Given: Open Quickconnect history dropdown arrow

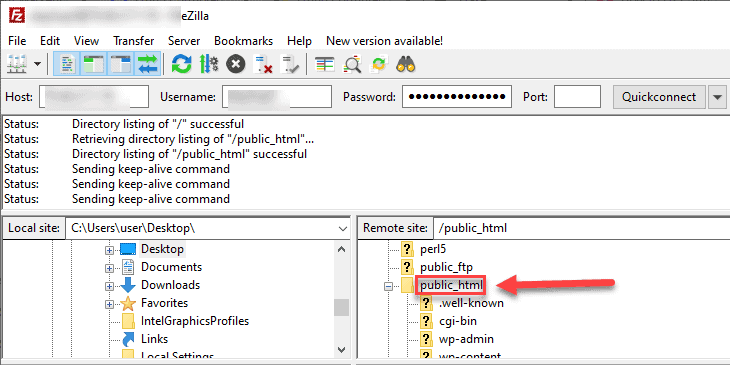Looking at the screenshot, I should click(x=717, y=97).
